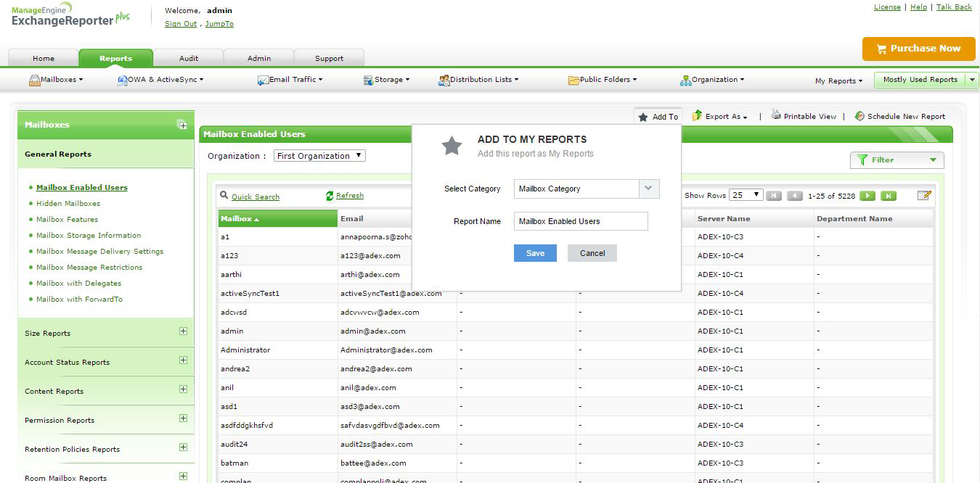Go to next page green arrow
Image resolution: width=980 pixels, height=483 pixels.
coord(867,196)
